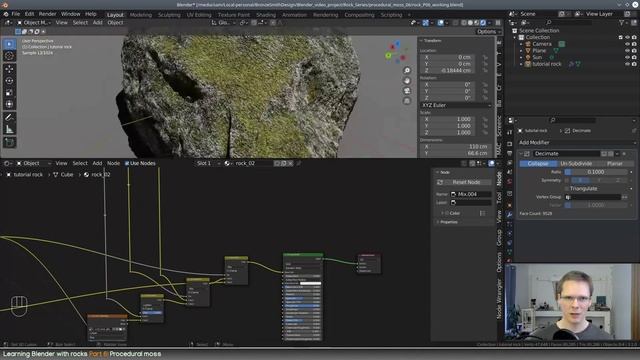Adjust the Decimate Ratio slider
Image resolution: width=640 pixels, height=360 pixels.
coord(596,172)
